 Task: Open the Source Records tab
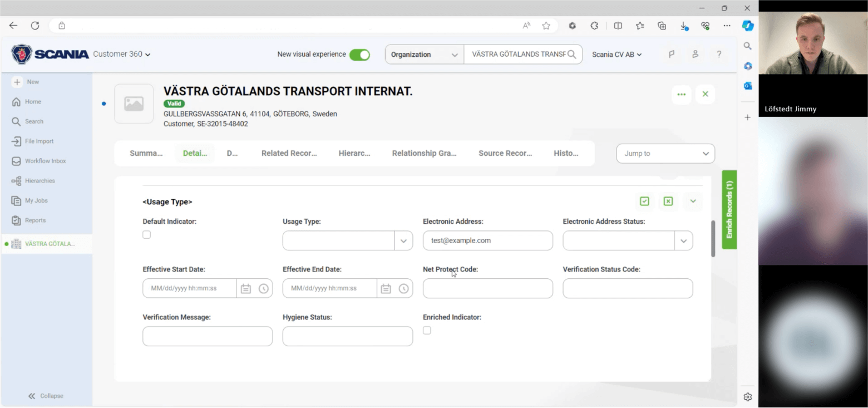pos(505,153)
